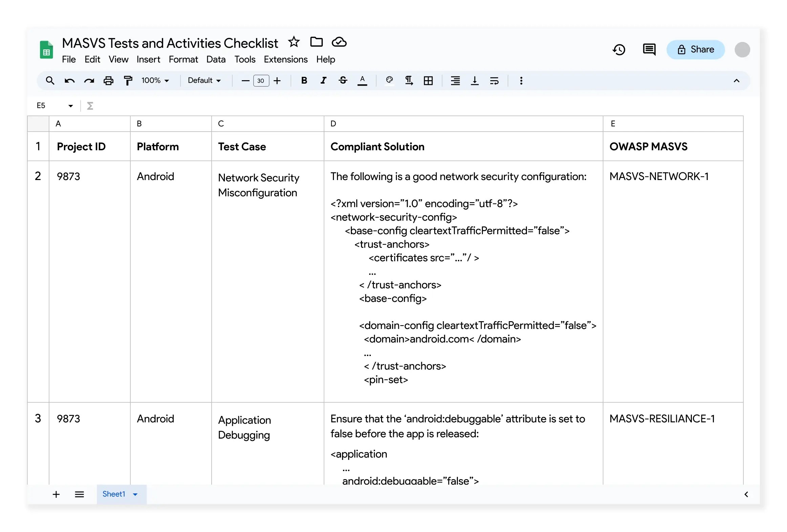Click the Version History icon
This screenshot has width=787, height=532.
tap(620, 49)
